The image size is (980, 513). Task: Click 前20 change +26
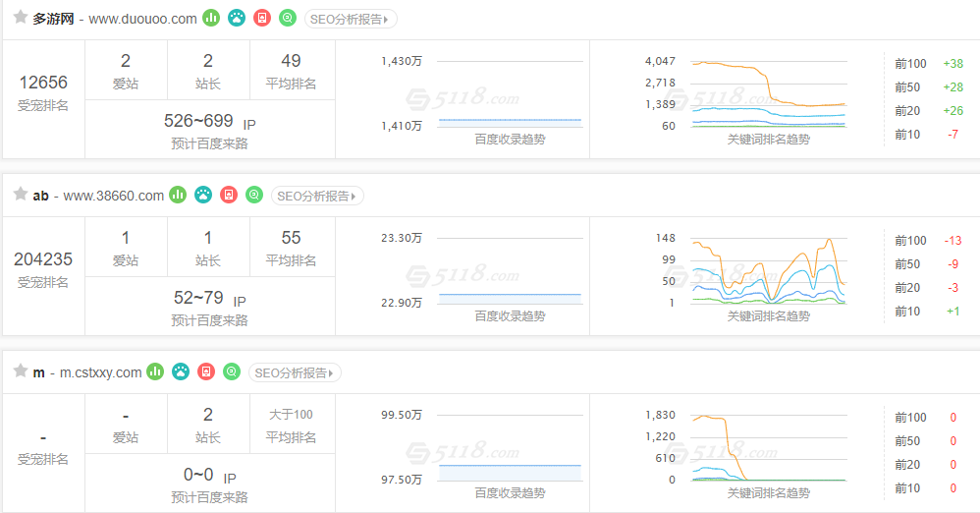[953, 111]
